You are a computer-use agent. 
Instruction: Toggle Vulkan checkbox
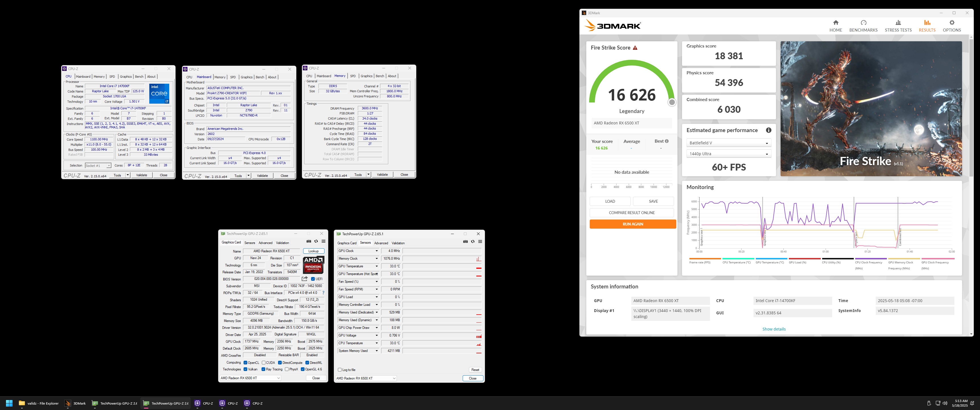click(x=245, y=369)
